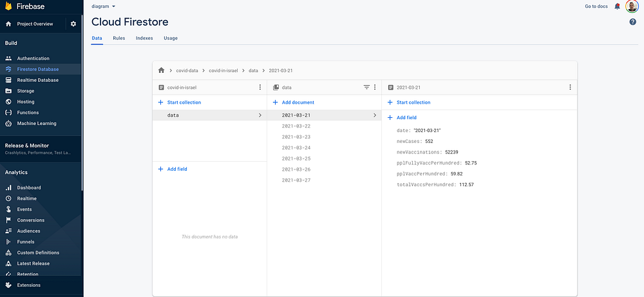The height and width of the screenshot is (297, 644).
Task: Click the Storage folder icon
Action: (8, 91)
